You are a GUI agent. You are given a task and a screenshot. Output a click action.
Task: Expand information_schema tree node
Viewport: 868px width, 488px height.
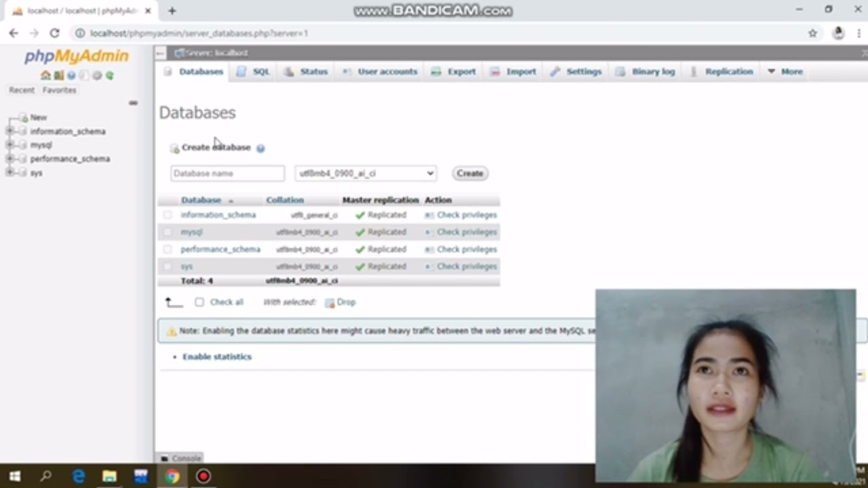[9, 131]
